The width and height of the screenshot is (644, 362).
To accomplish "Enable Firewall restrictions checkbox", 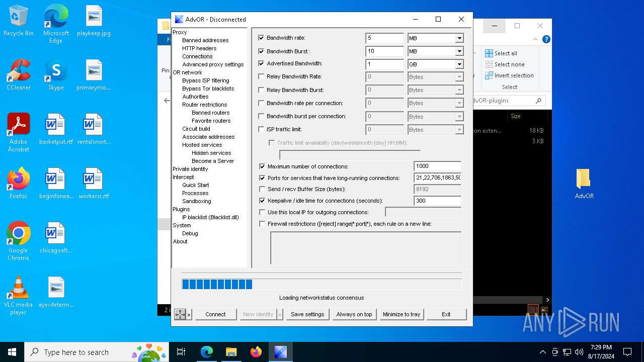I will (262, 224).
